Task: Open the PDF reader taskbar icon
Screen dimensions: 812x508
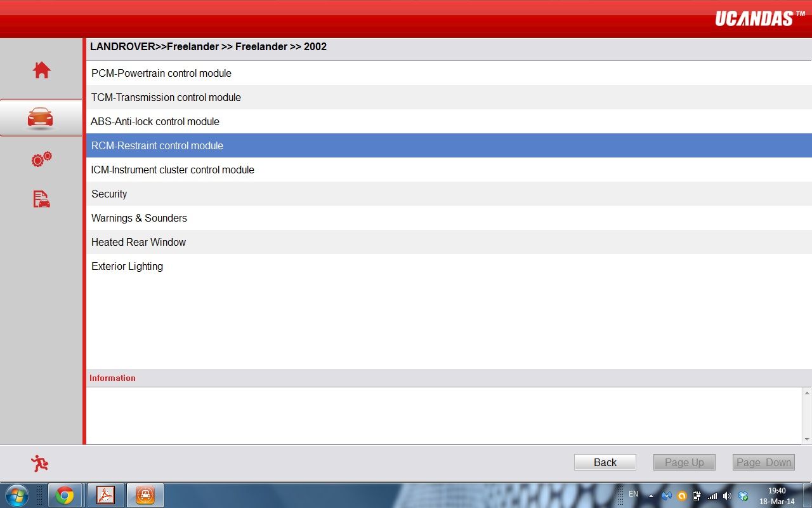Action: (x=105, y=495)
